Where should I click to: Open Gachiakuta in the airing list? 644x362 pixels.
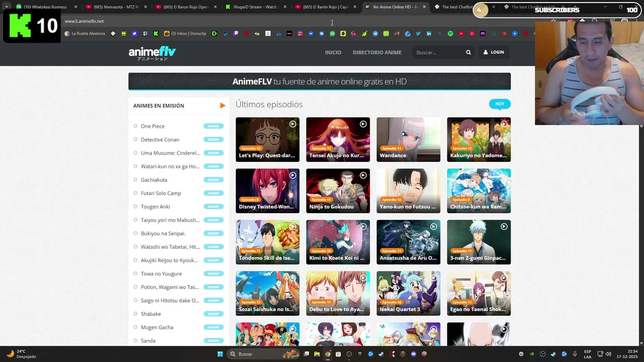pos(154,180)
